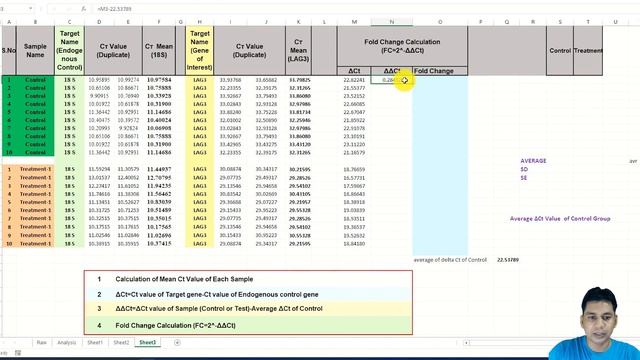Click the 'Ct Mean (LAG3)' header cell
This screenshot has width=640, height=360.
pyautogui.click(x=298, y=51)
